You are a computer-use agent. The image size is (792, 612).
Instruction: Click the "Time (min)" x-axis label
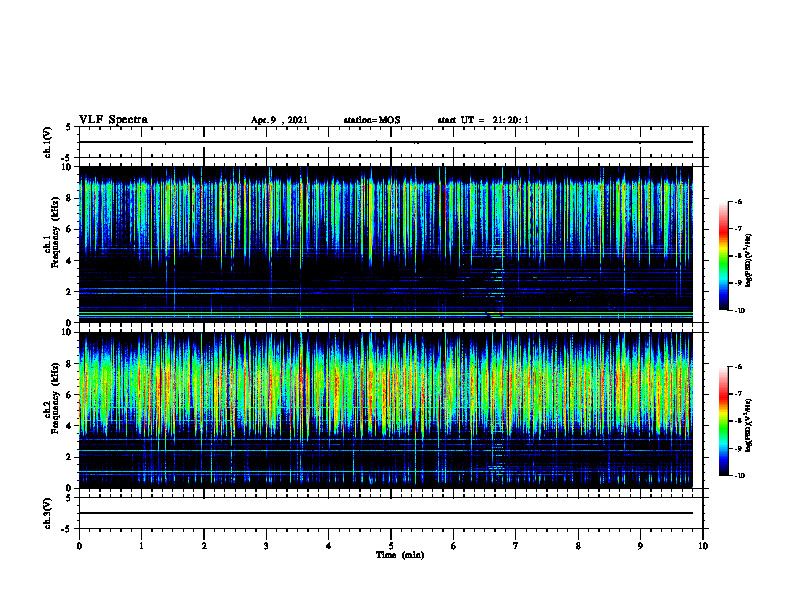click(400, 555)
